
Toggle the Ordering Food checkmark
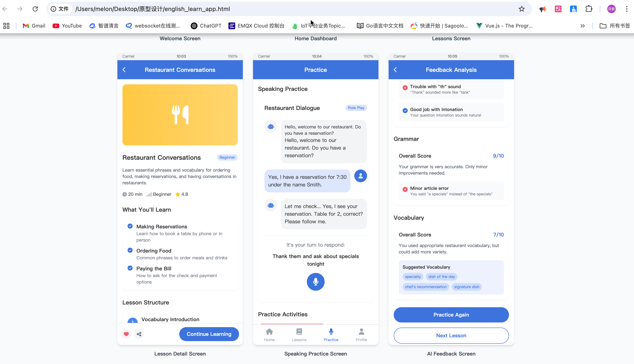click(130, 250)
